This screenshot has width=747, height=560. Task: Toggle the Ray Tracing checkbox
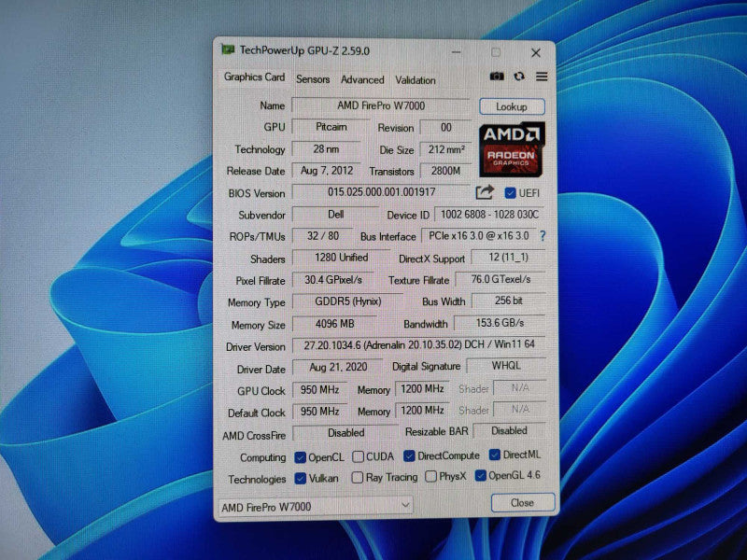(357, 477)
